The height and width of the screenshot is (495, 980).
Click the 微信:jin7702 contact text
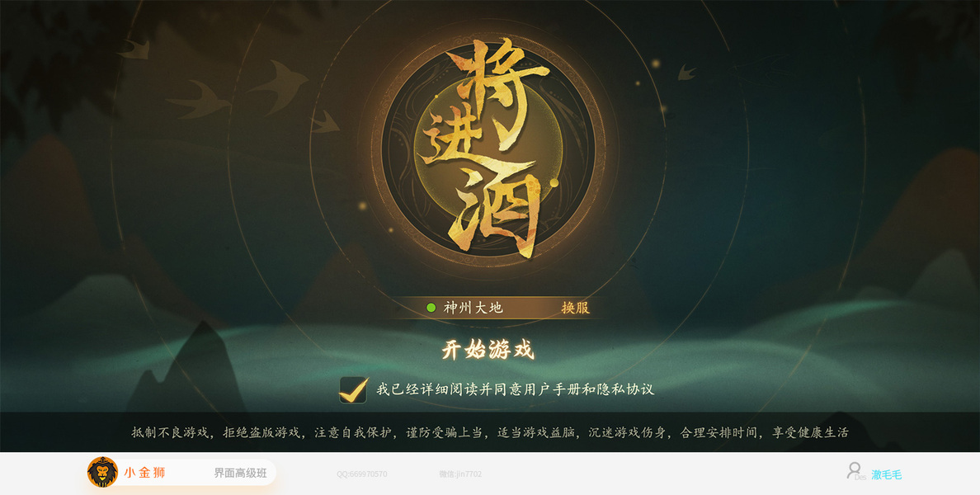coord(460,474)
